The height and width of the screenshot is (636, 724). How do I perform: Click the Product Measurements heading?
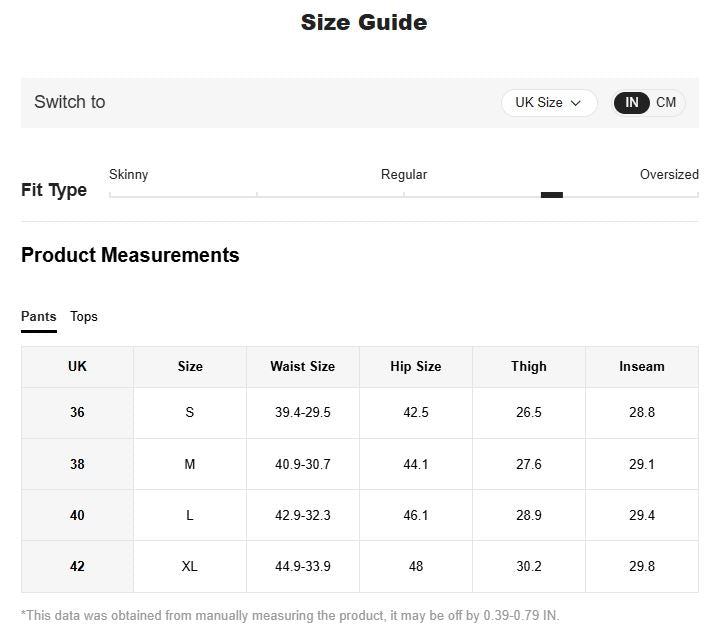pyautogui.click(x=130, y=255)
